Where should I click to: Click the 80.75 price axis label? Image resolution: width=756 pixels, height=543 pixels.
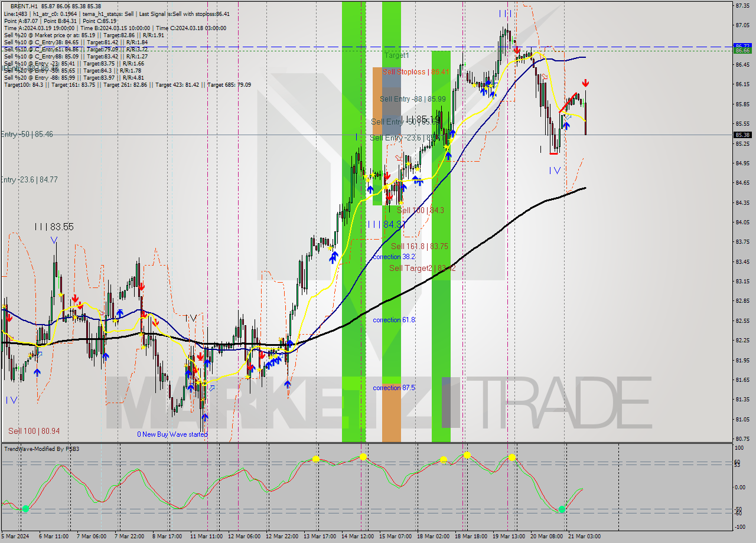pyautogui.click(x=742, y=439)
